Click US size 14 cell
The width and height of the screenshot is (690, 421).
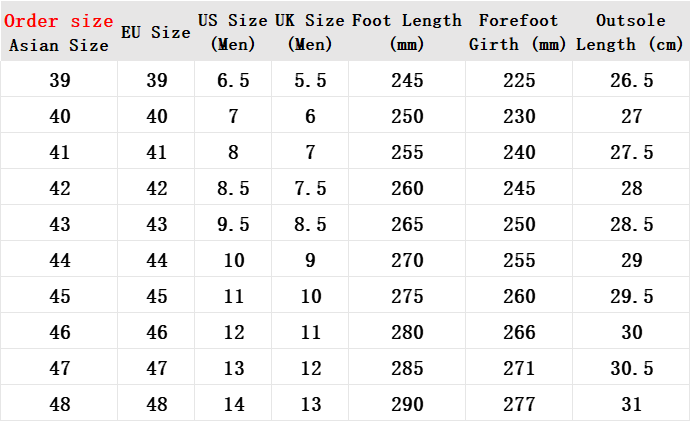233,405
